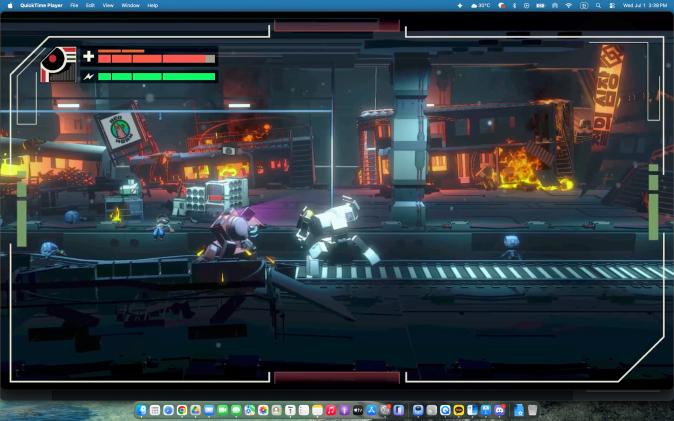
Task: Open Keynote from the Dock
Action: click(x=486, y=410)
